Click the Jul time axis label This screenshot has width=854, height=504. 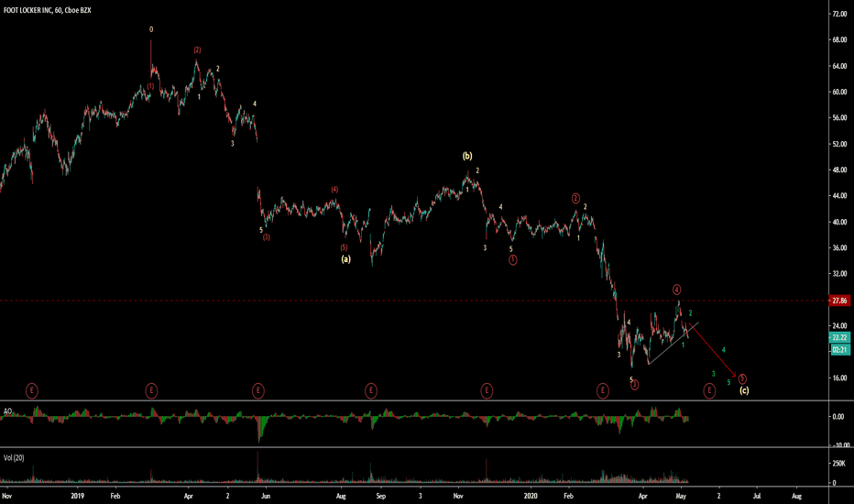click(x=757, y=496)
